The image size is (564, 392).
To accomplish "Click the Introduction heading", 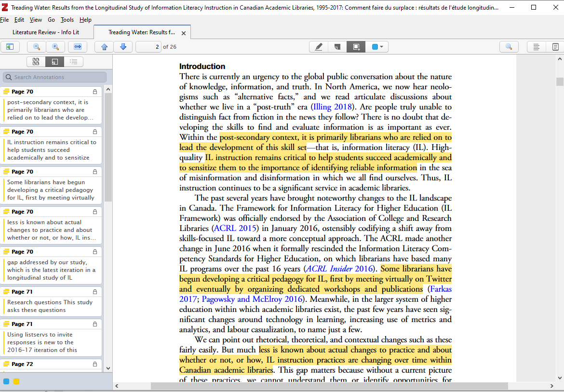I will 202,66.
